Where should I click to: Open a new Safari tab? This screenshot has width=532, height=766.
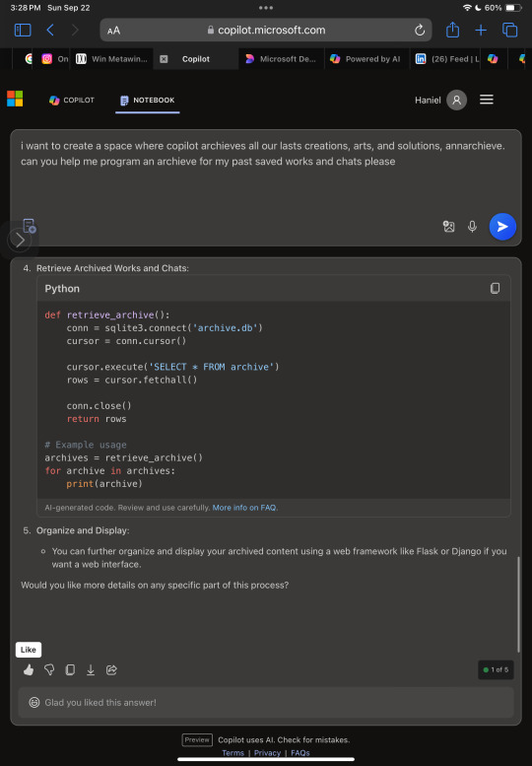(481, 31)
